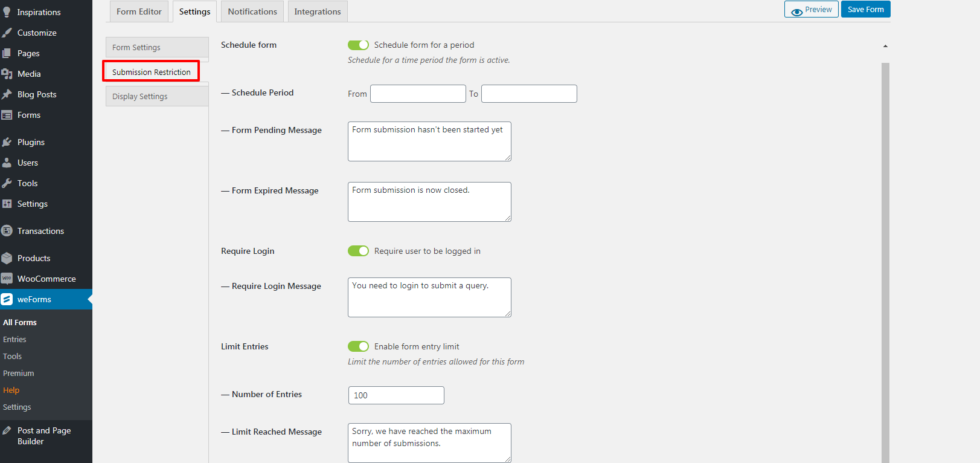Focus the Schedule Period From date field
This screenshot has height=463, width=980.
418,94
